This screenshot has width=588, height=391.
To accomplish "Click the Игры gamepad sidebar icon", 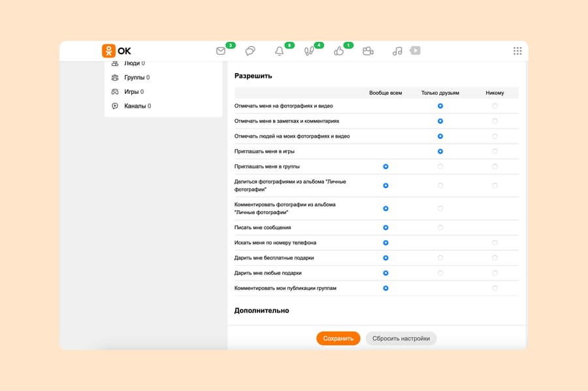I will click(x=115, y=92).
